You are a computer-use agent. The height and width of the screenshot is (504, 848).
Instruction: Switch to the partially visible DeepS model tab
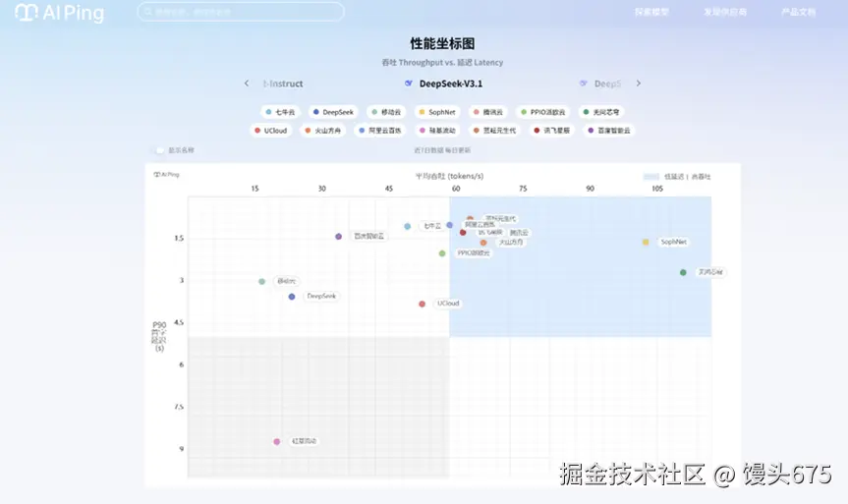pos(600,84)
